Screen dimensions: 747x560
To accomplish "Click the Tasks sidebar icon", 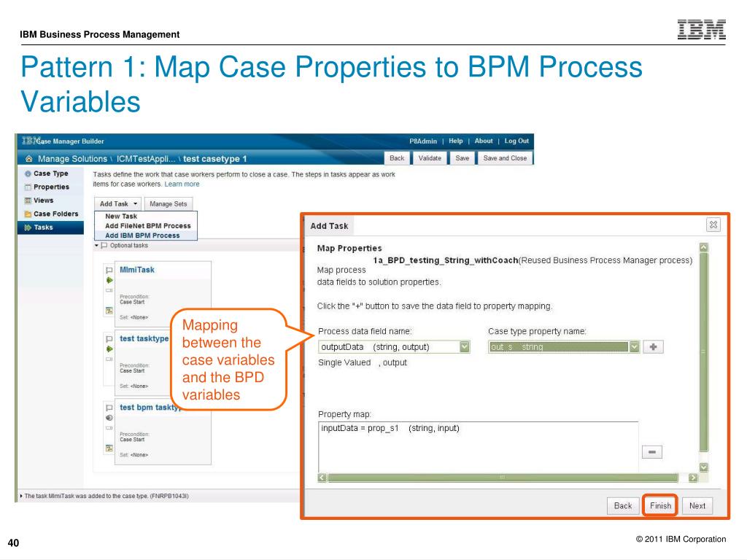I will [x=28, y=227].
